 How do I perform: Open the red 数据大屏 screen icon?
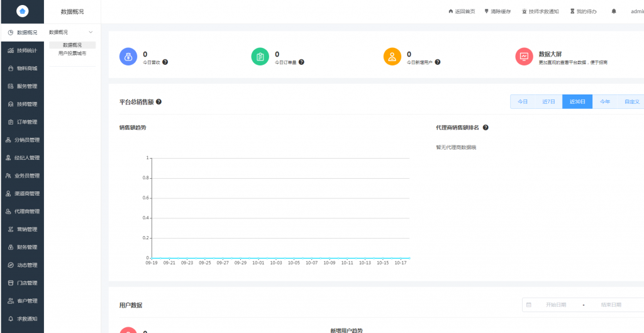524,57
